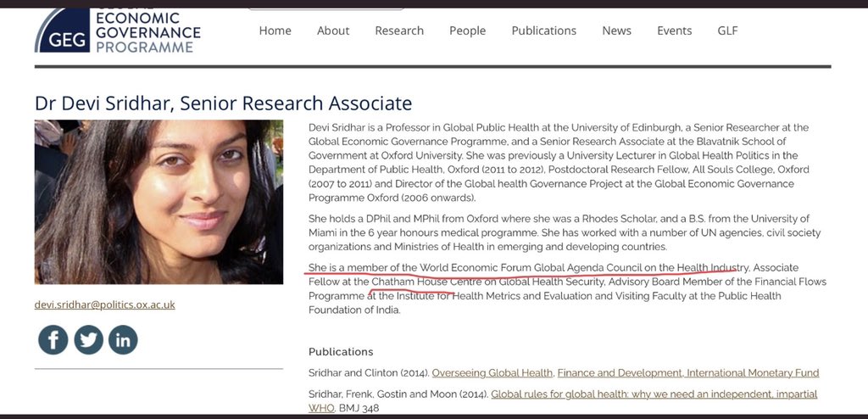
Task: Go to the Home menu item
Action: 275,31
